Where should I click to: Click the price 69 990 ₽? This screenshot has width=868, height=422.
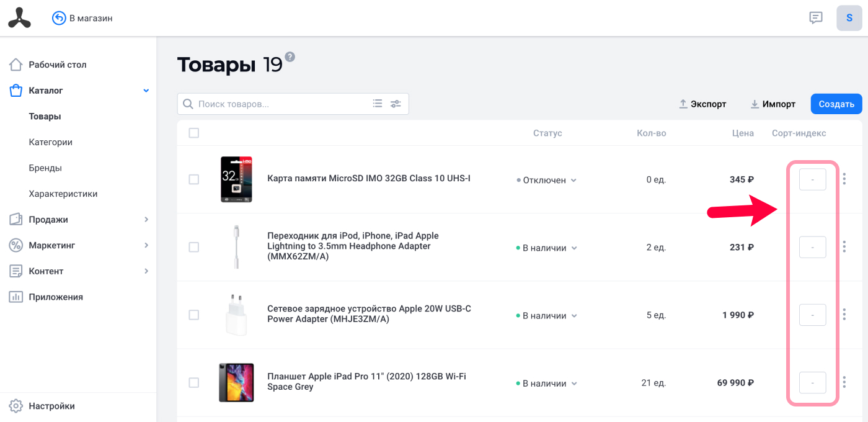(x=735, y=383)
